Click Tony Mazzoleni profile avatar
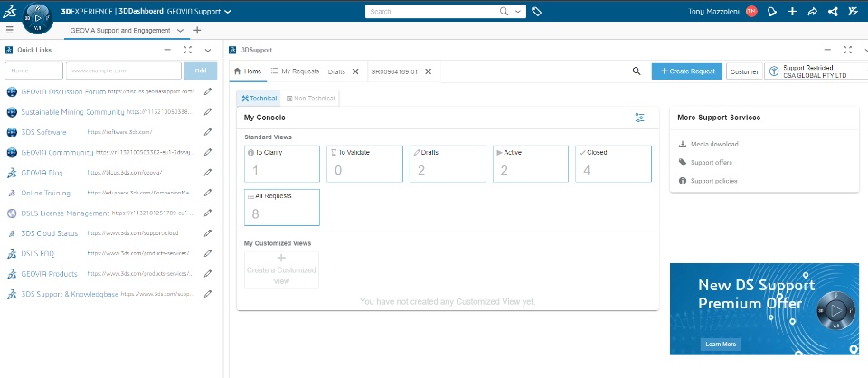868x378 pixels. (751, 11)
